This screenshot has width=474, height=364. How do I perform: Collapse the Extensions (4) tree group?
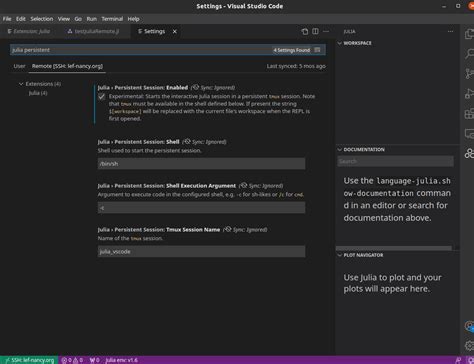21,84
